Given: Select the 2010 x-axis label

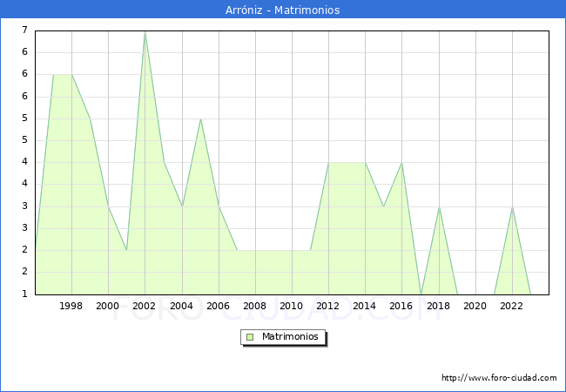Looking at the screenshot, I should [x=292, y=306].
